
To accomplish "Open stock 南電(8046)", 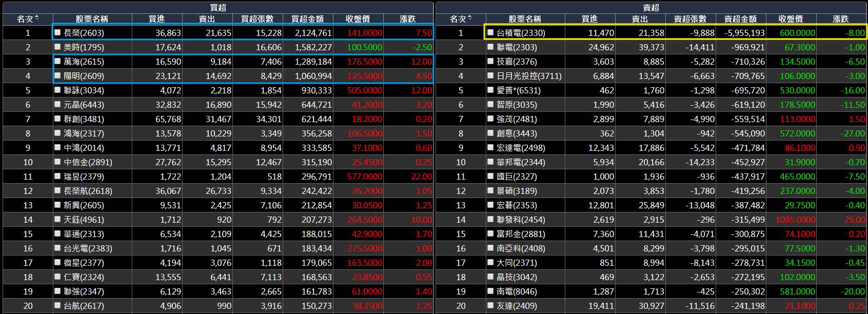I will click(x=517, y=291).
